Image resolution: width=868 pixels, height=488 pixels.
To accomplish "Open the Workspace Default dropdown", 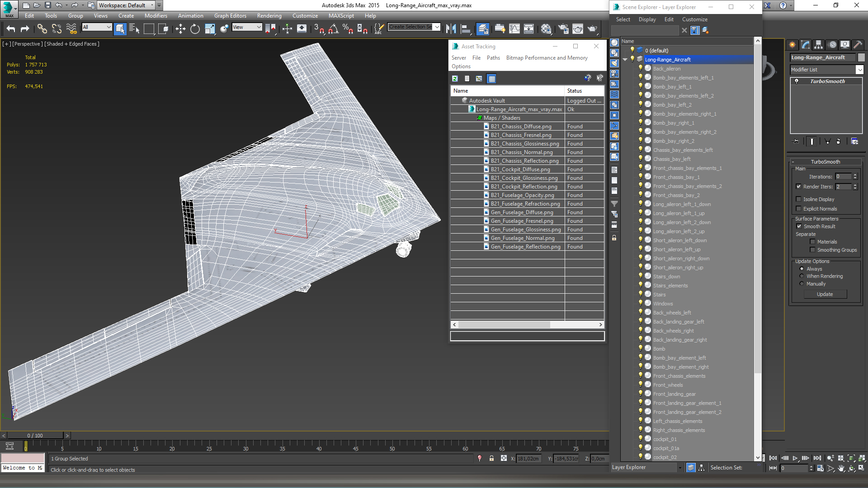I will tap(152, 5).
